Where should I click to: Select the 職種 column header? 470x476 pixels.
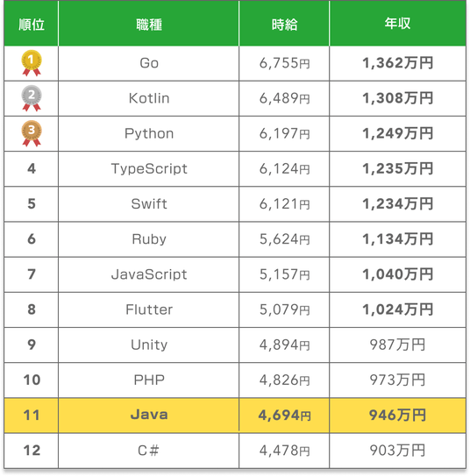click(x=149, y=25)
